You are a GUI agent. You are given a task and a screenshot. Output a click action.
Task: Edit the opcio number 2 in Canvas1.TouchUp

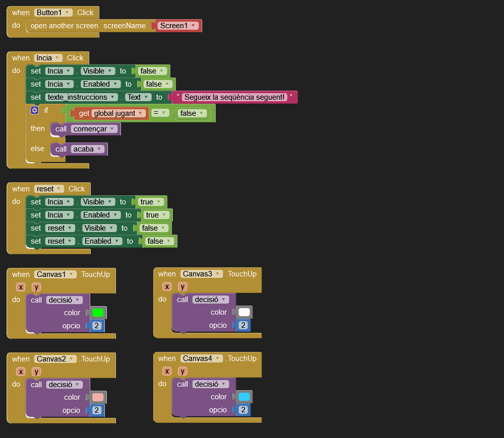pyautogui.click(x=97, y=326)
